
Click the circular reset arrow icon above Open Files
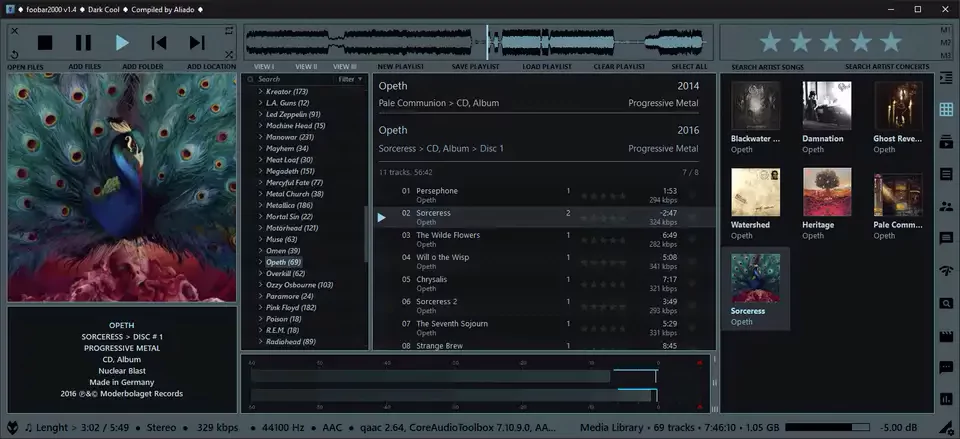click(15, 55)
